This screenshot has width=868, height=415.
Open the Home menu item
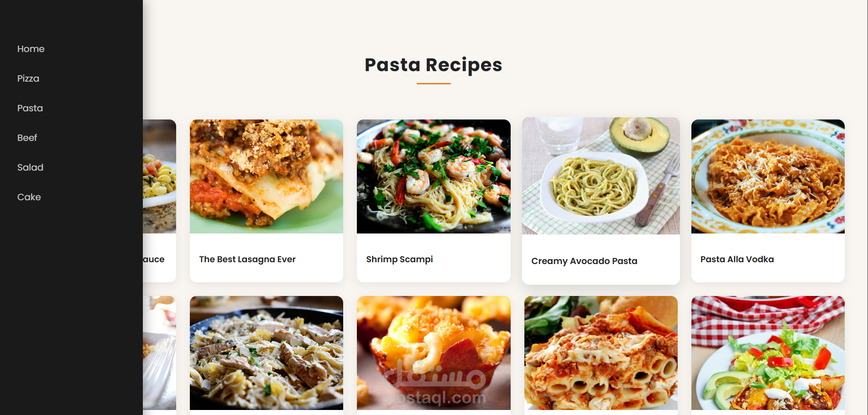[x=31, y=49]
